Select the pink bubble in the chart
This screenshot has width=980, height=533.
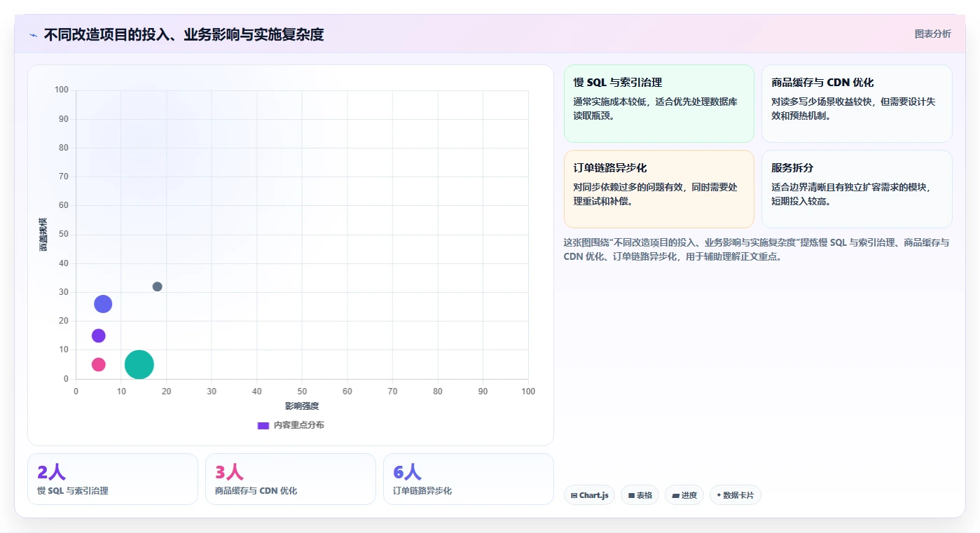tap(99, 364)
